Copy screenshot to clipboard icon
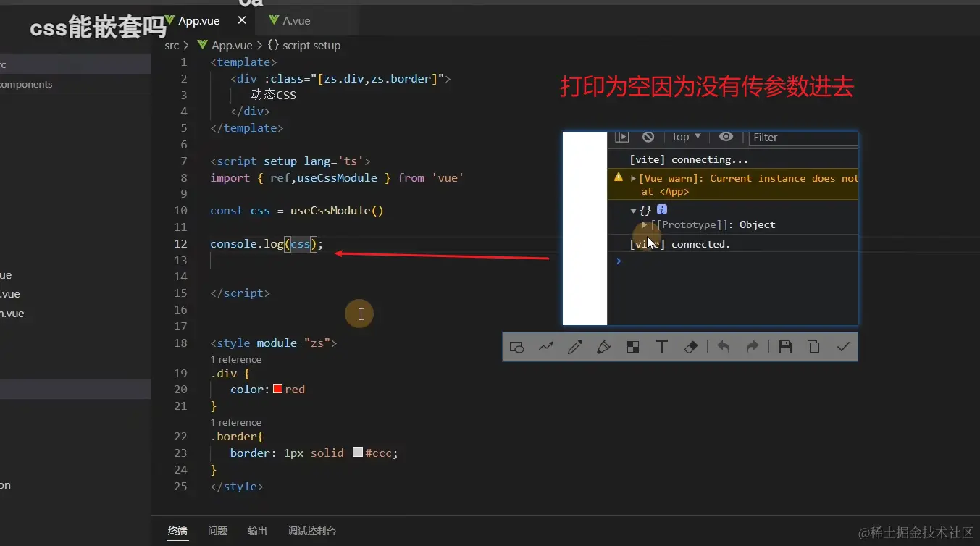This screenshot has width=980, height=546. click(813, 347)
